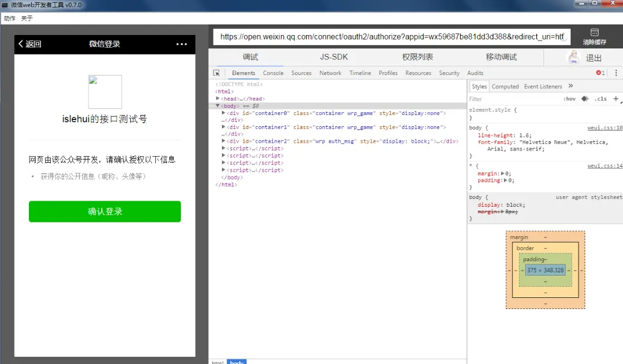Screen dimensions: 623x364
Task: Activate the inspect element selector icon
Action: [x=216, y=73]
